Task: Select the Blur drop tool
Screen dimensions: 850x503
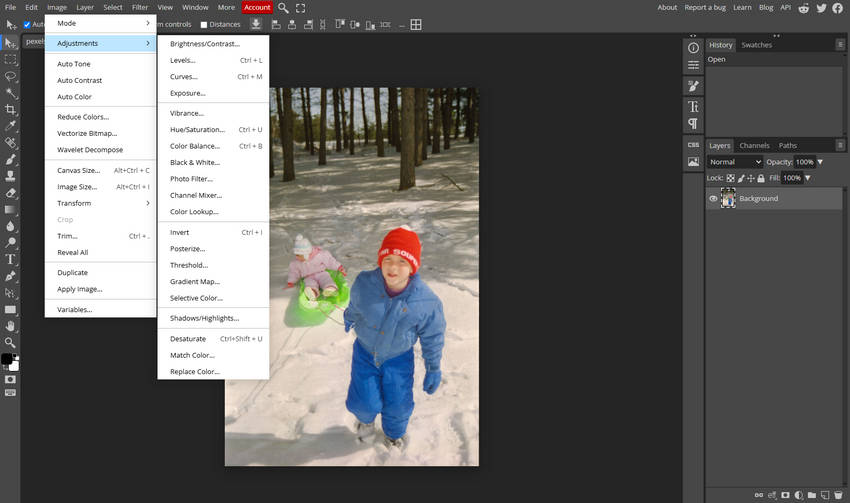Action: (x=10, y=226)
